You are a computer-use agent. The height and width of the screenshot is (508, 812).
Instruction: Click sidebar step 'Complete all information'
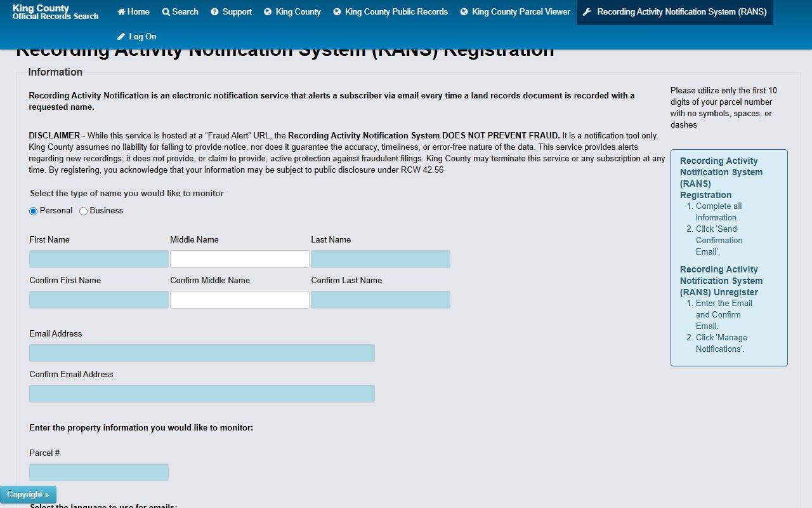pyautogui.click(x=719, y=211)
